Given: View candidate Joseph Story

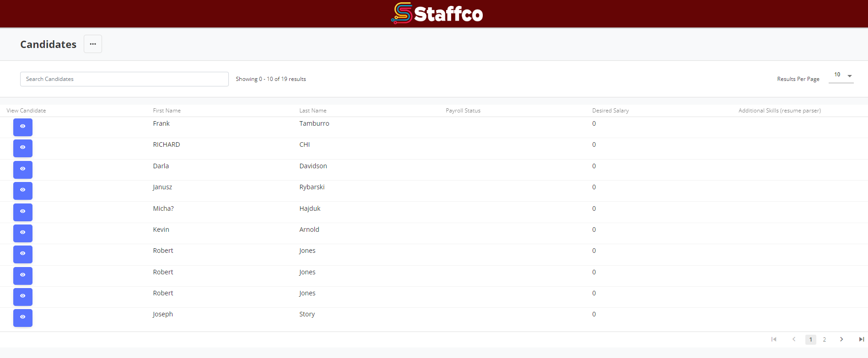Looking at the screenshot, I should coord(23,318).
